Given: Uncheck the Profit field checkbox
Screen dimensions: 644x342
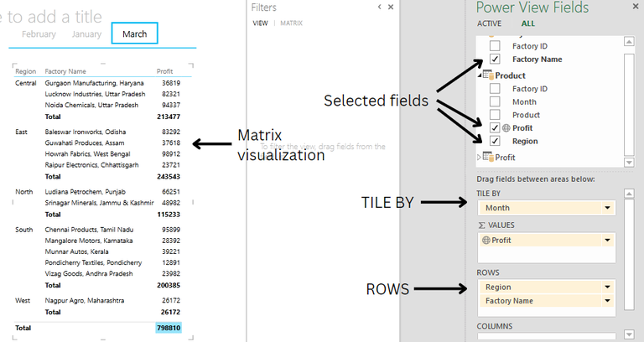Looking at the screenshot, I should coord(495,127).
